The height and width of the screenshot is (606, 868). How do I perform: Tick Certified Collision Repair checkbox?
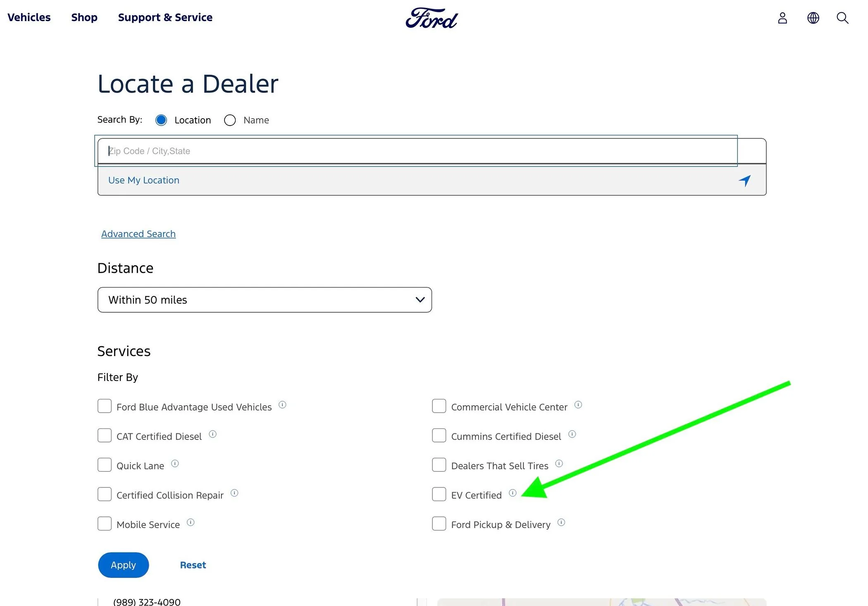pyautogui.click(x=105, y=494)
